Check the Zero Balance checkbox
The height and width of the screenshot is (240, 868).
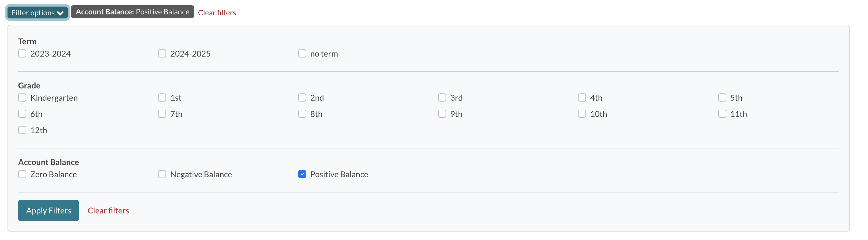[x=22, y=174]
